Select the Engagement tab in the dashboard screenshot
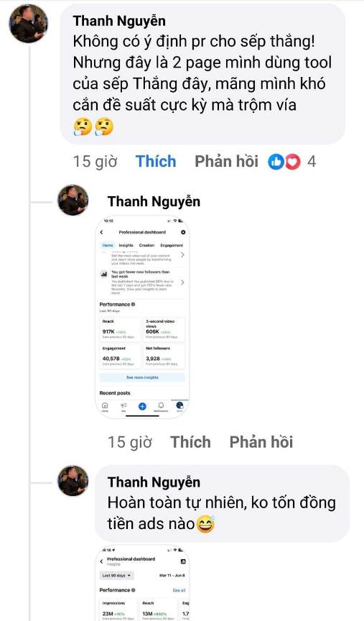This screenshot has width=364, height=621. tap(172, 245)
